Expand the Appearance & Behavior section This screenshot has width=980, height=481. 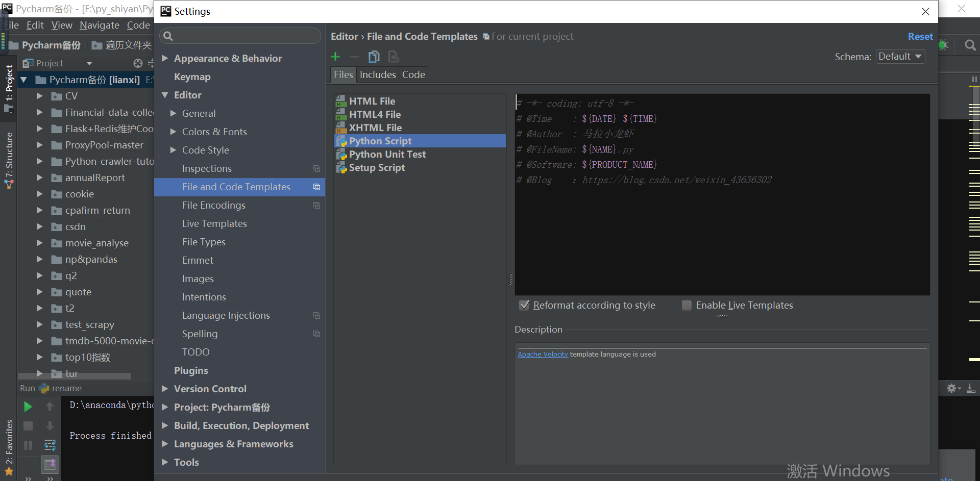(164, 58)
